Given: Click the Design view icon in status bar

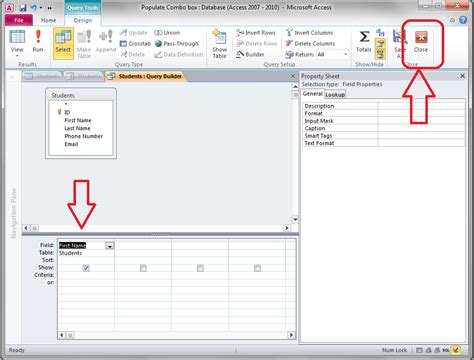Looking at the screenshot, I should [456, 350].
